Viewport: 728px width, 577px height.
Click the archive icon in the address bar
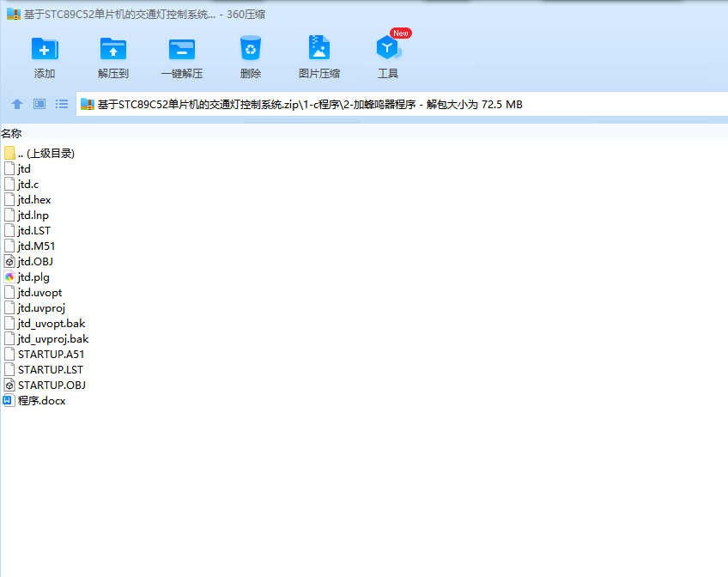88,104
